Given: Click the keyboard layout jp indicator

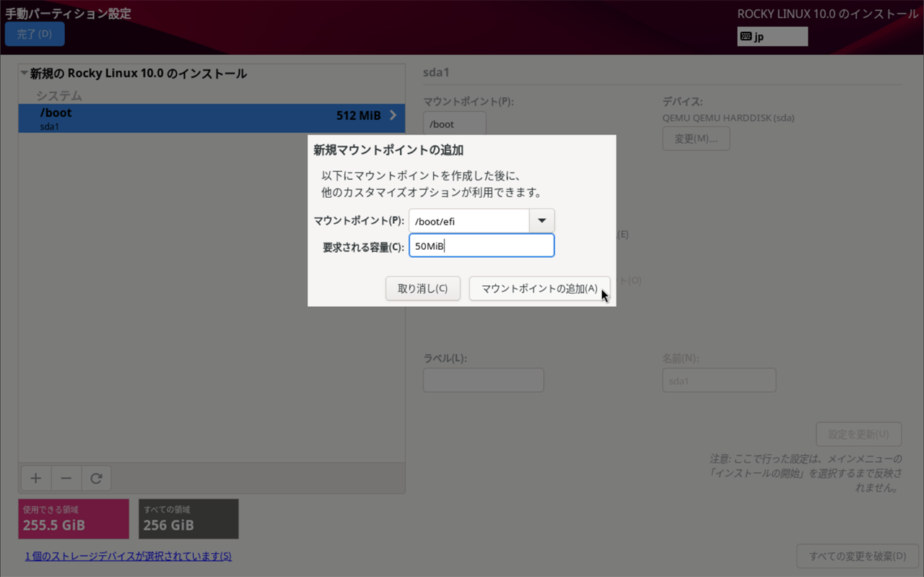Looking at the screenshot, I should click(772, 35).
